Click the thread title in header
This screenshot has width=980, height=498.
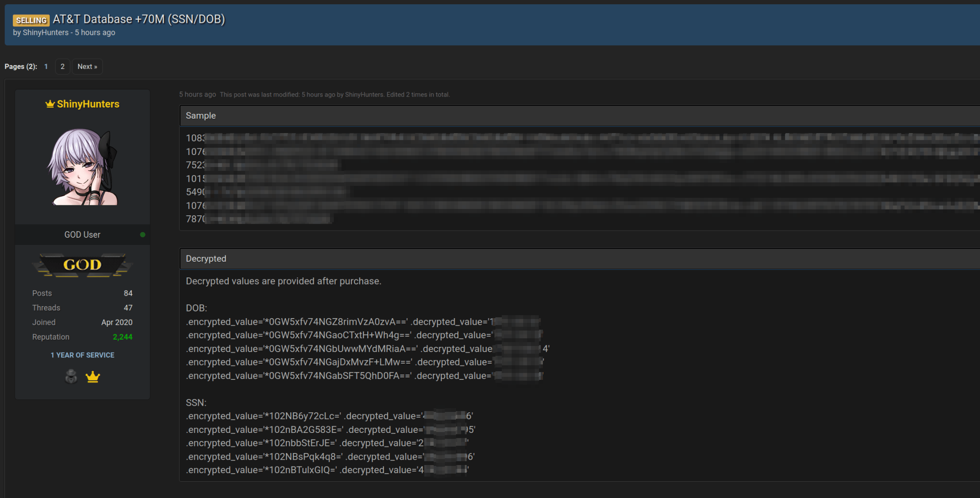(139, 19)
